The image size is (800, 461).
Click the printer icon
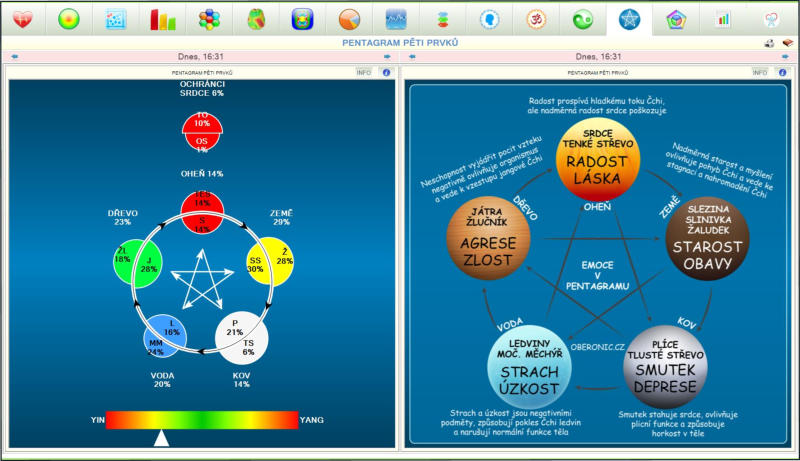[769, 43]
